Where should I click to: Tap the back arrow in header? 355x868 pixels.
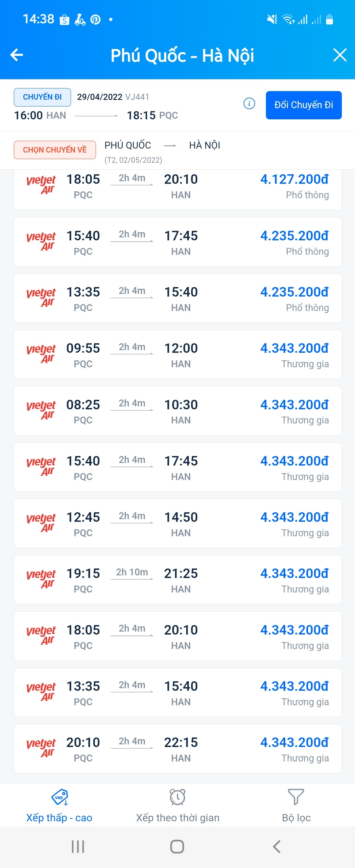(16, 55)
